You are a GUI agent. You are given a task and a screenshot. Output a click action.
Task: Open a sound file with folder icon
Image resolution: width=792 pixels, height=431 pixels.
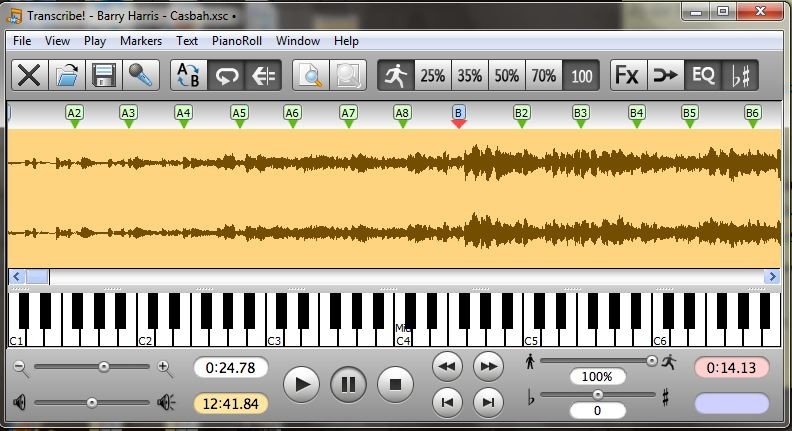[x=67, y=76]
